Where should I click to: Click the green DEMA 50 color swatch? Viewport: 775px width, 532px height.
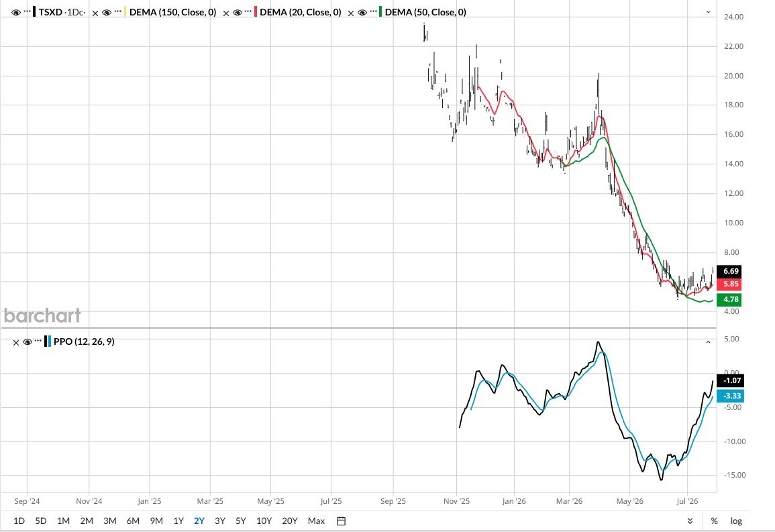[380, 12]
